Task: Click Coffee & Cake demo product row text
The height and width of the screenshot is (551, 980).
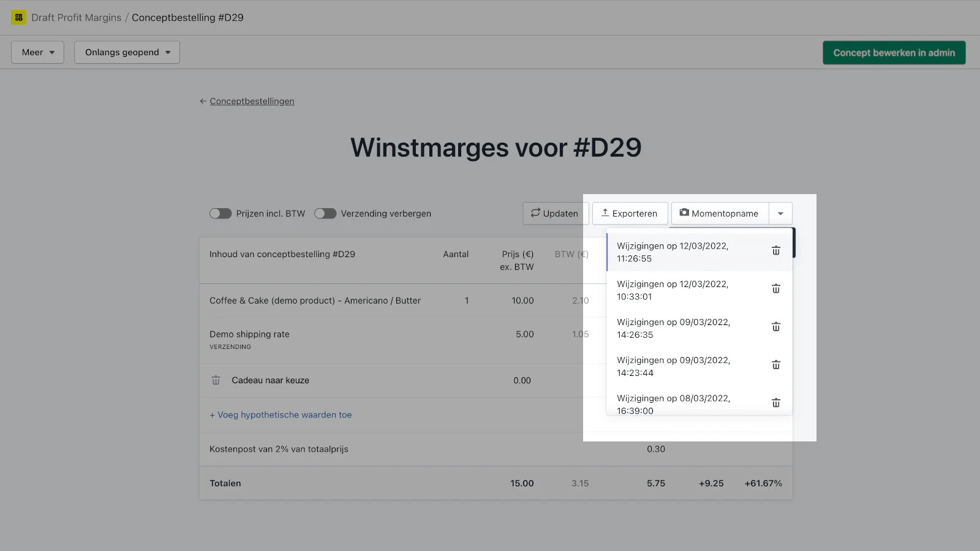Action: (315, 301)
